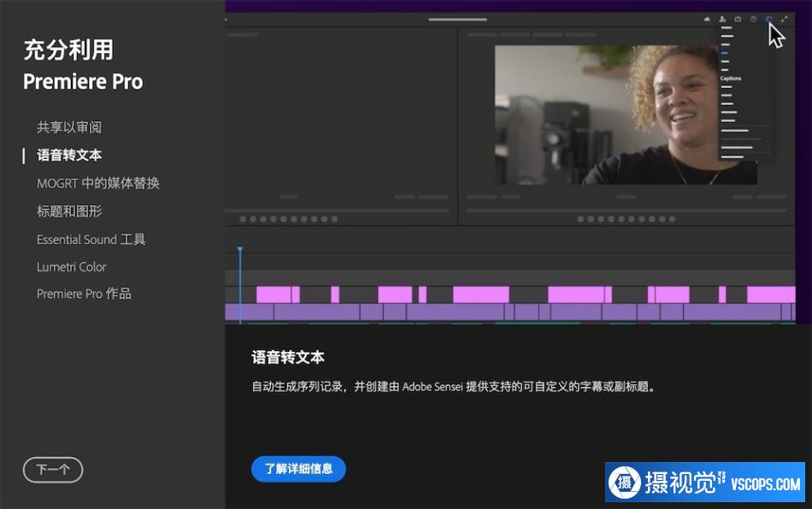
Task: Open the 共享以审阅 section
Action: (69, 127)
